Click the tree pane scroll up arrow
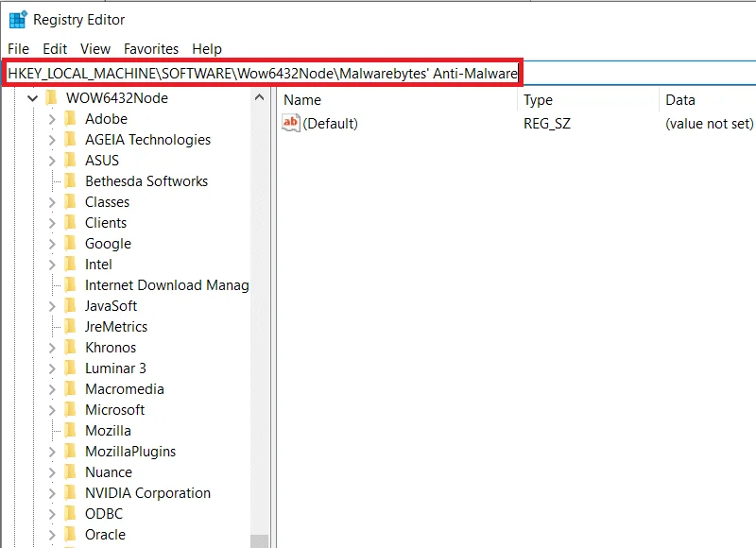This screenshot has height=548, width=756. coord(259,98)
